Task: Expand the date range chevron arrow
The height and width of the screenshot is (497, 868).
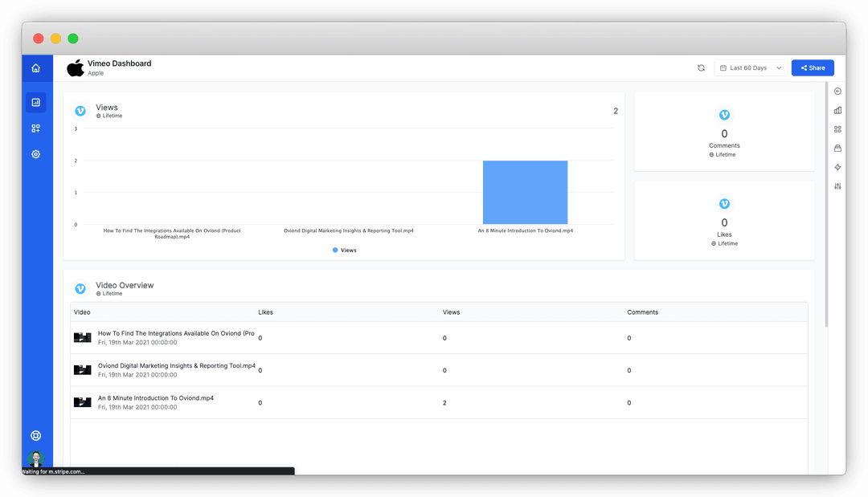Action: 779,68
